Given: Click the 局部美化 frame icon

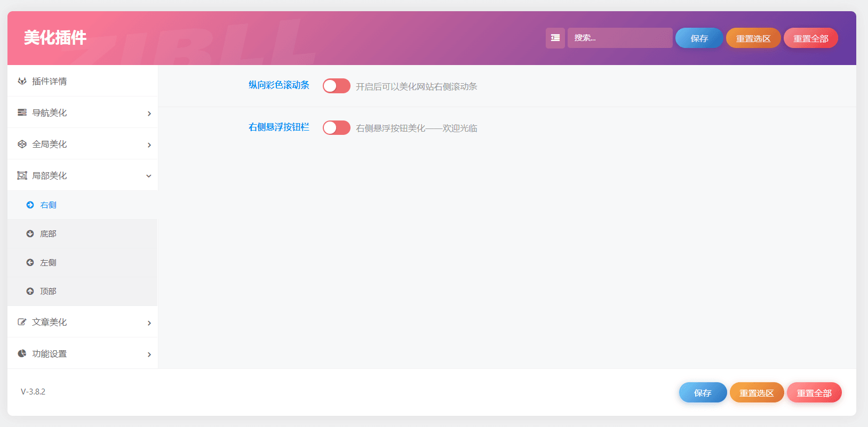Looking at the screenshot, I should click(22, 175).
